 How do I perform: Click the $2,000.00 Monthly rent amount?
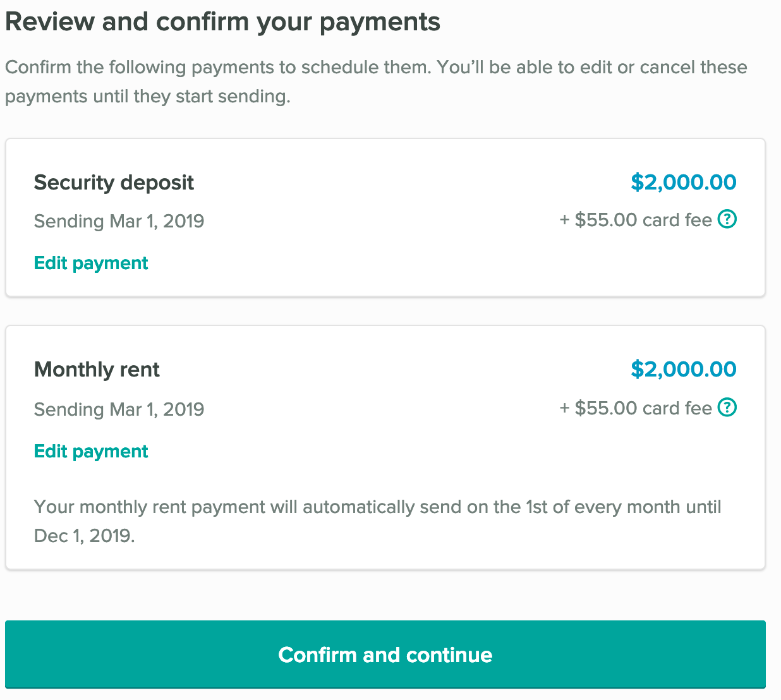click(683, 370)
